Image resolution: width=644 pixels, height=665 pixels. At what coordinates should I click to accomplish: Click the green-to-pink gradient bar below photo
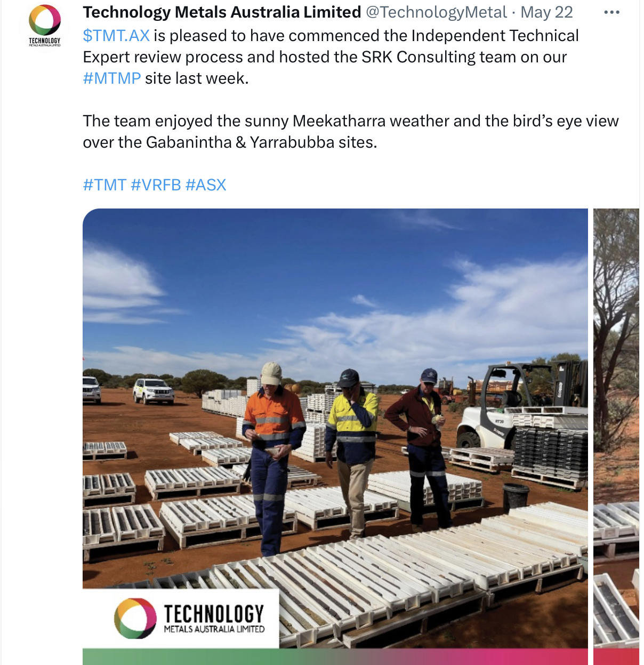(x=335, y=656)
